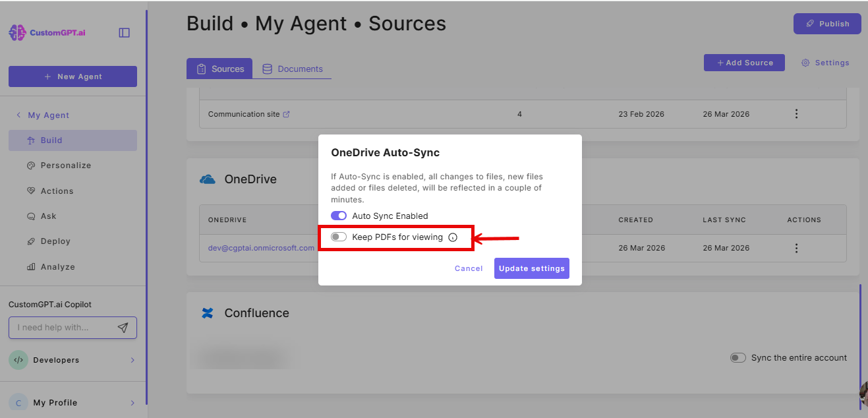Click the Update settings button
Image resolution: width=868 pixels, height=418 pixels.
(x=531, y=268)
